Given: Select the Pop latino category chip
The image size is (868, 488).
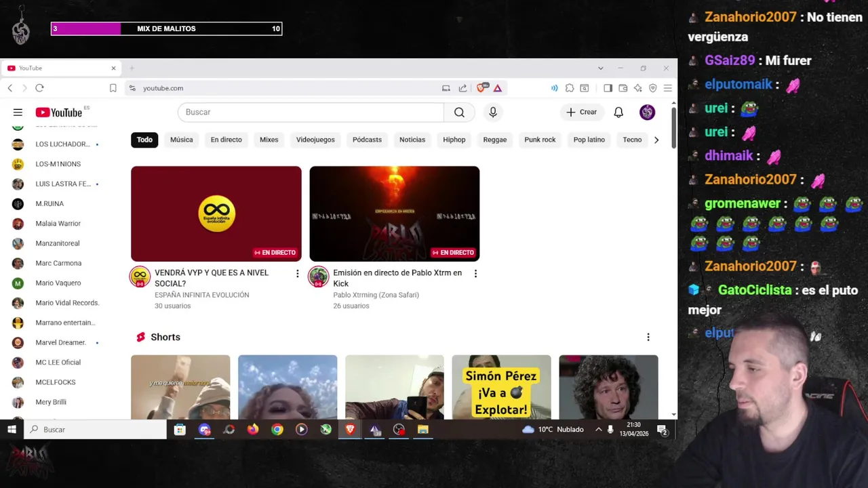Looking at the screenshot, I should pos(589,140).
